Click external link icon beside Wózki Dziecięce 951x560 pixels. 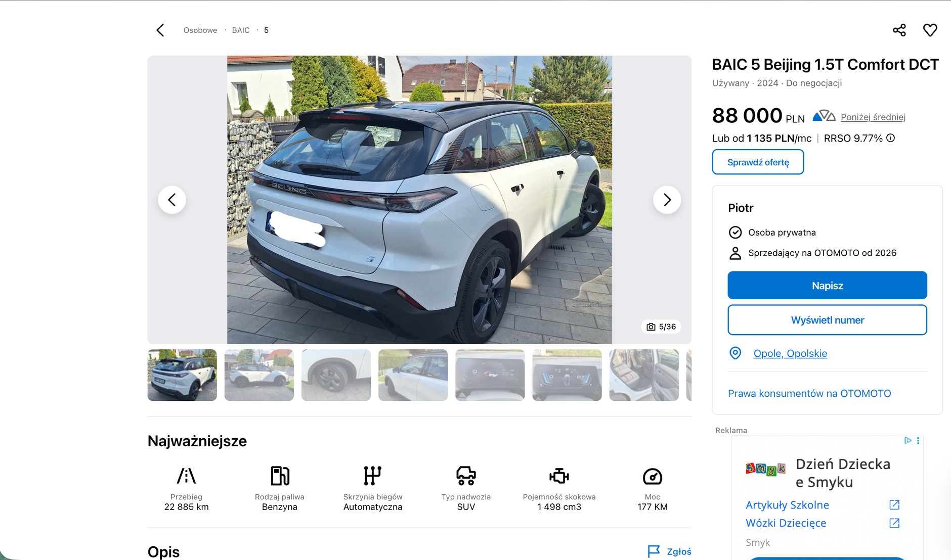click(894, 523)
